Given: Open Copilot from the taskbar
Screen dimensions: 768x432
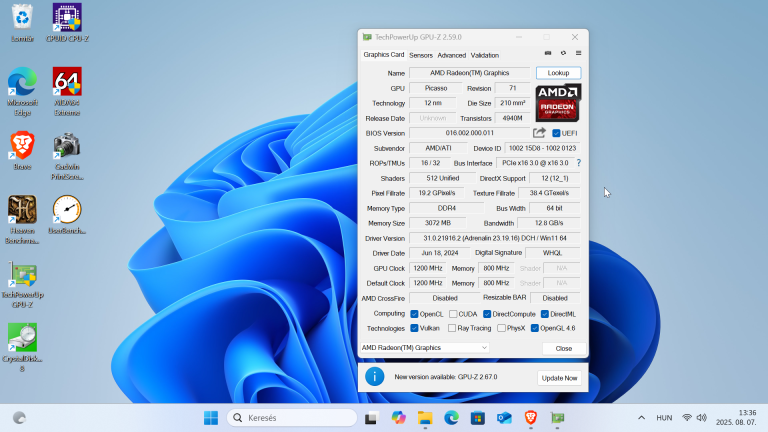Looking at the screenshot, I should pyautogui.click(x=398, y=418).
